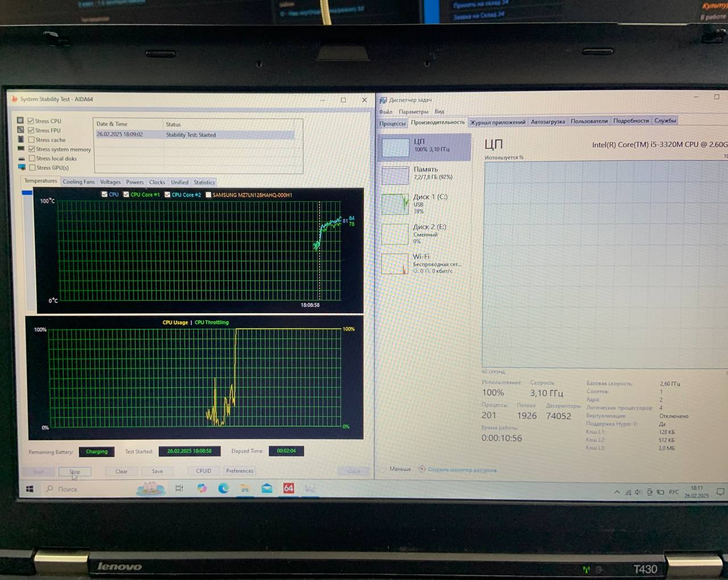728x580 pixels.
Task: Open the Журнал приложений tab
Action: [498, 122]
